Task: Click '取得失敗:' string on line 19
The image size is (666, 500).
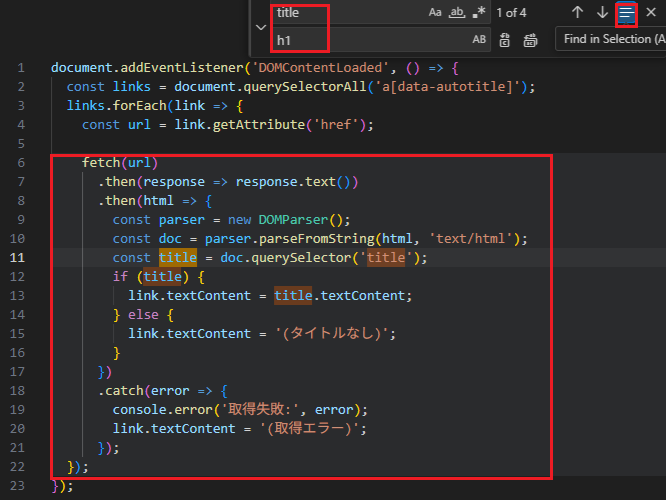Action: pyautogui.click(x=259, y=410)
